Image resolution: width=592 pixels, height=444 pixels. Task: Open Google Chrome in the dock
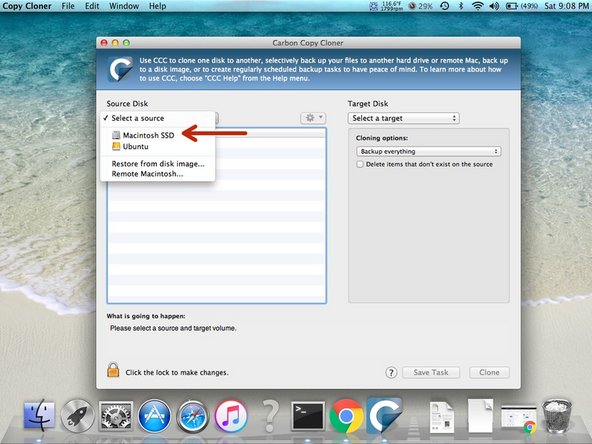pyautogui.click(x=346, y=416)
